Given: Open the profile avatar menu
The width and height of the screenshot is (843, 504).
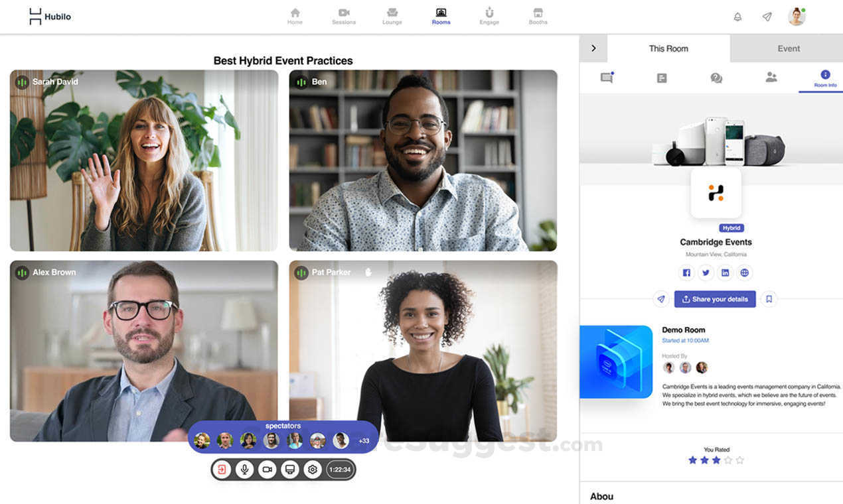Looking at the screenshot, I should [797, 17].
